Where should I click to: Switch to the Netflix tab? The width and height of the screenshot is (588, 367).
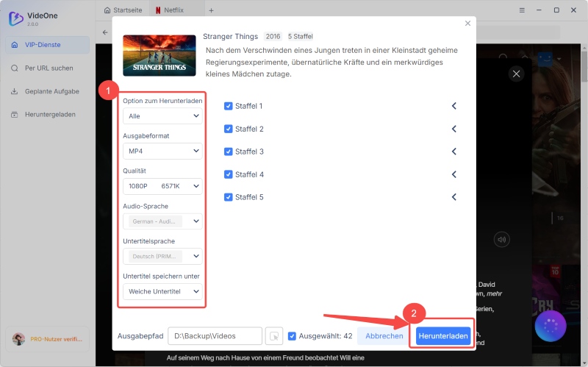(176, 10)
